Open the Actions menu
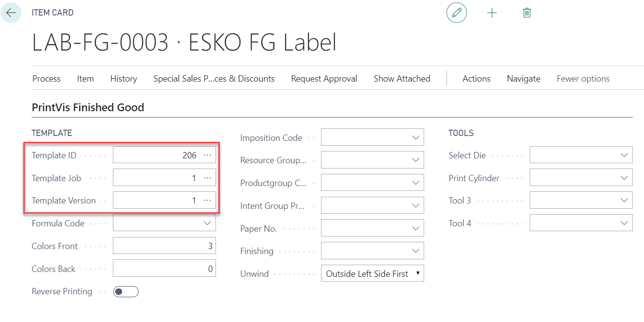644x322 pixels. [476, 79]
